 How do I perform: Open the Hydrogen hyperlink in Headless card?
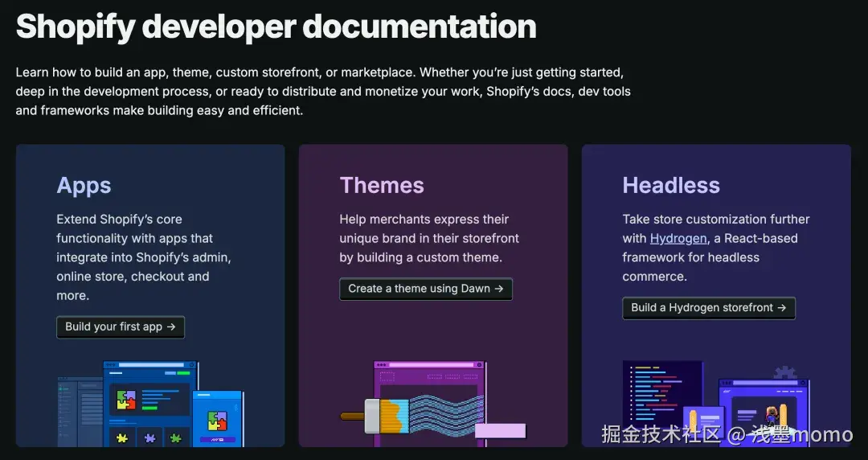[678, 238]
